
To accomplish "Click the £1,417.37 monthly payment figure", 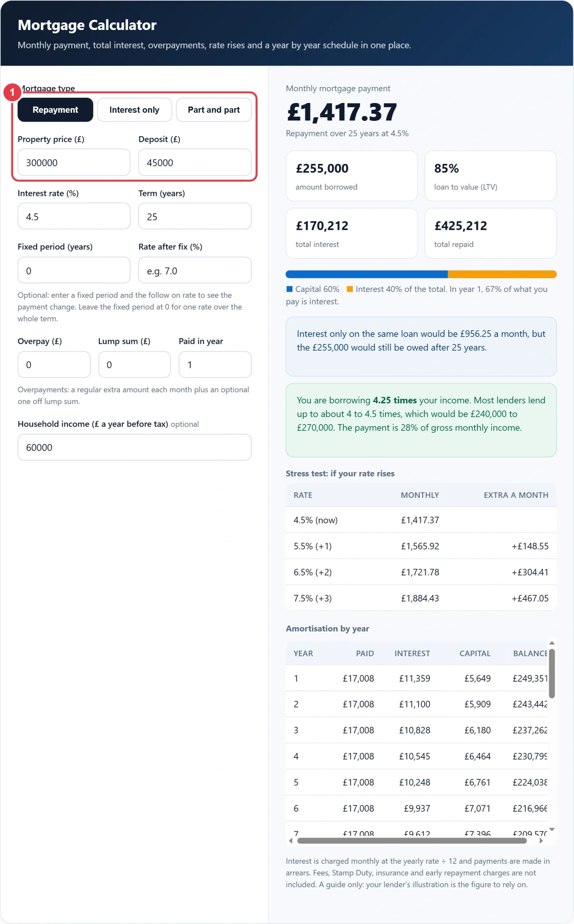I will (x=342, y=112).
